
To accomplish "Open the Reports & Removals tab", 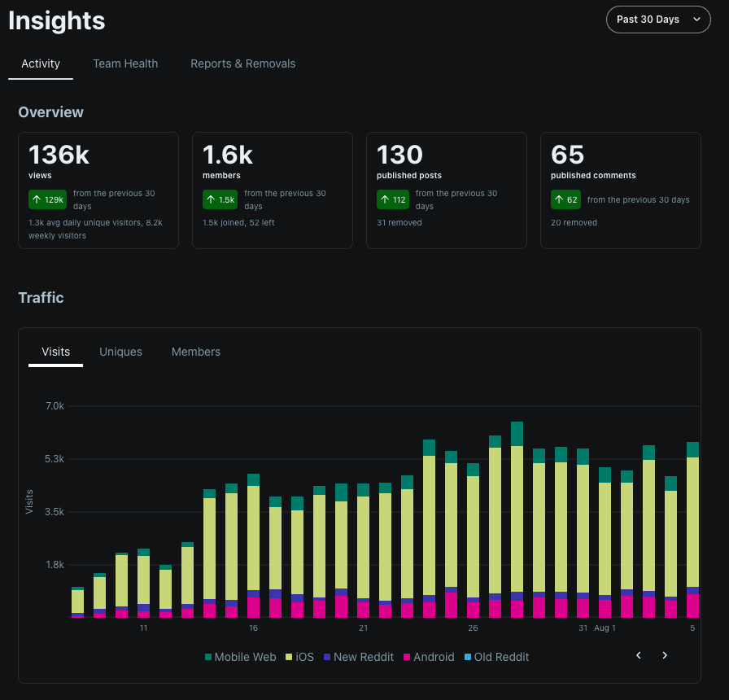I will pos(243,63).
